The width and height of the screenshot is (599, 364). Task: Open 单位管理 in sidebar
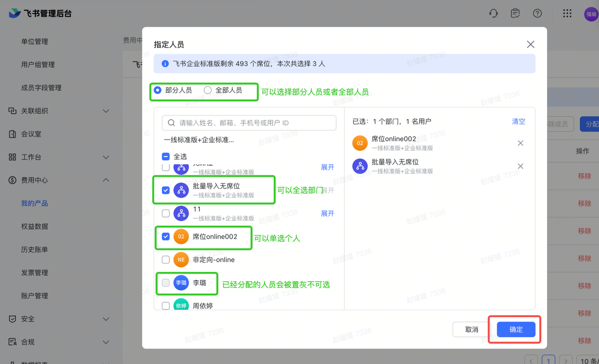(x=35, y=42)
